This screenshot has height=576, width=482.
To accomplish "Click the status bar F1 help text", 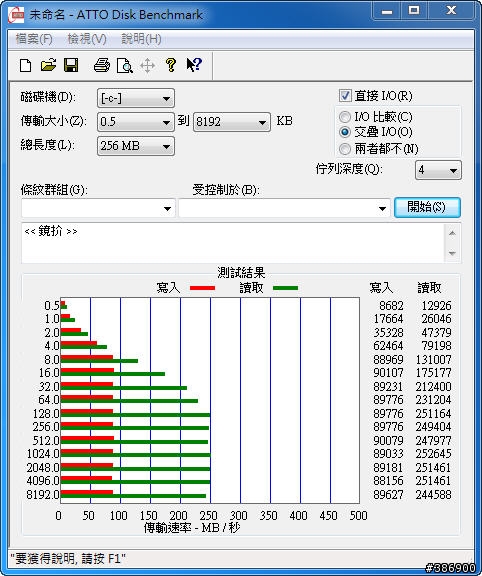I will tap(68, 559).
